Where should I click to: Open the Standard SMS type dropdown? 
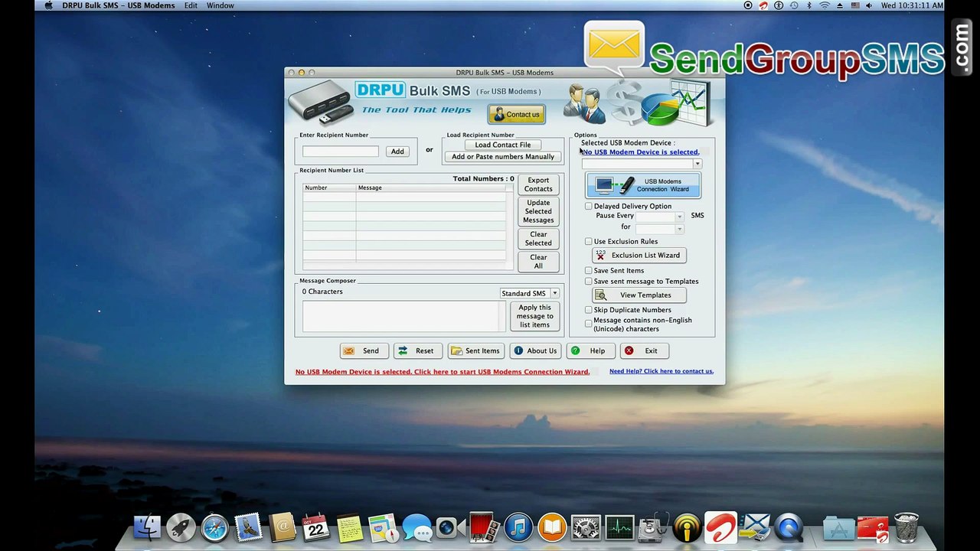[530, 293]
